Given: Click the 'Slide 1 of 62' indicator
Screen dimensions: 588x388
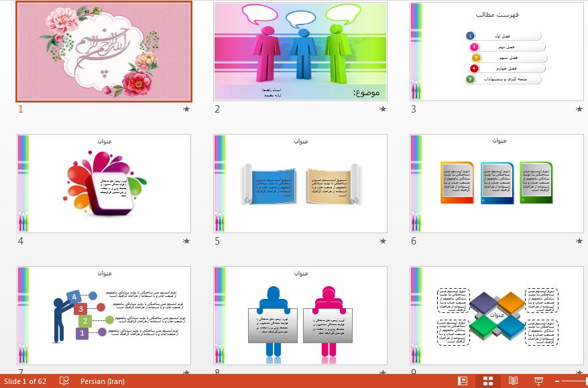Looking at the screenshot, I should pyautogui.click(x=25, y=381).
